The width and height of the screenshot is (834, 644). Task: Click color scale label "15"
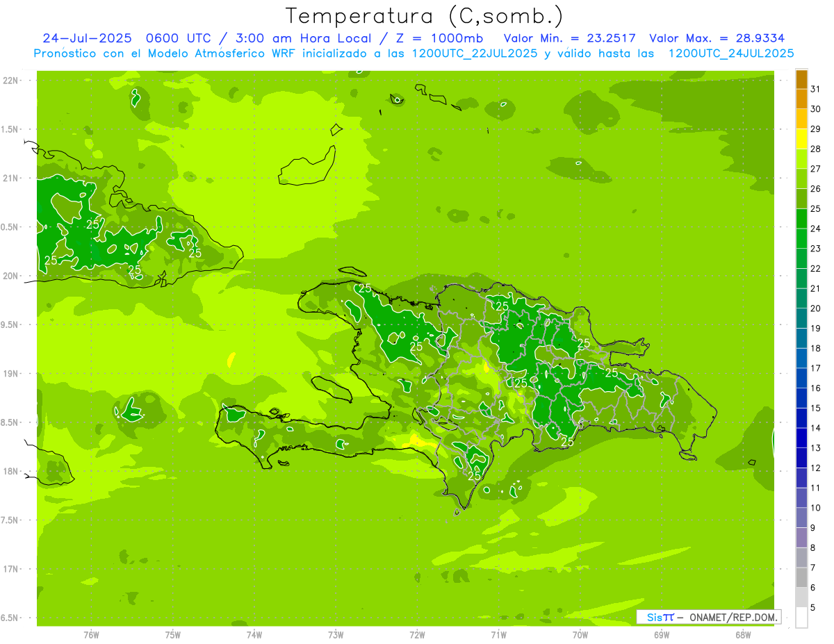pyautogui.click(x=816, y=408)
